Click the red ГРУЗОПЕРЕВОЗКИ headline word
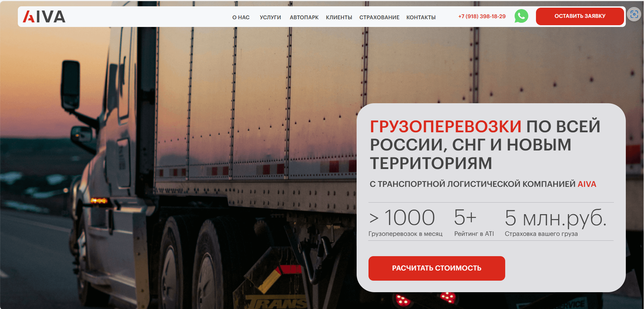Viewport: 644px width, 309px height. click(x=446, y=126)
